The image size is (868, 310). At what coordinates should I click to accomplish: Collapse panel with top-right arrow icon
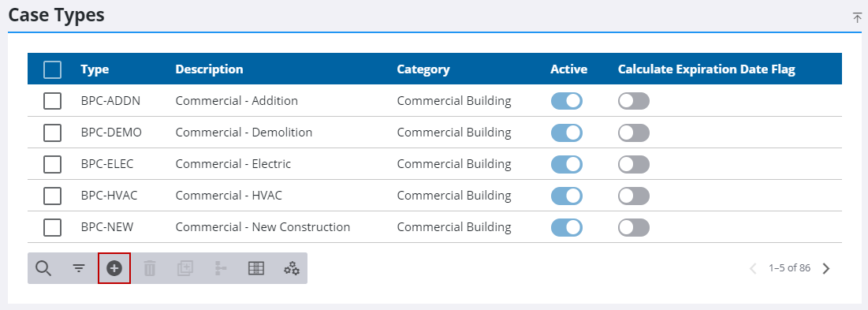[857, 17]
